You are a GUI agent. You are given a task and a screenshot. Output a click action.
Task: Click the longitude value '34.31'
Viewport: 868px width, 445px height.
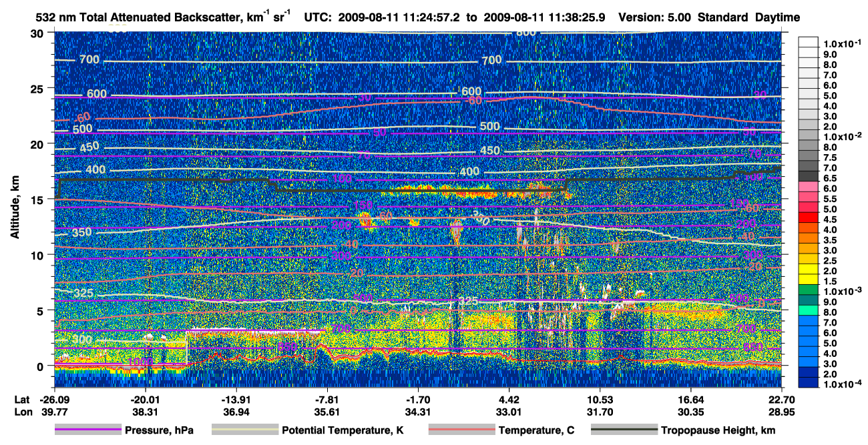click(x=418, y=412)
